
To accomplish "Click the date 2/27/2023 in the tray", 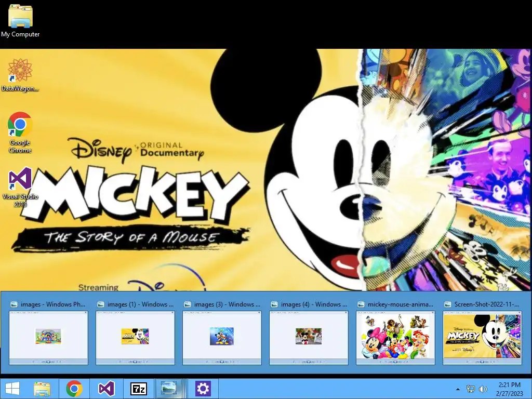I will [x=509, y=394].
